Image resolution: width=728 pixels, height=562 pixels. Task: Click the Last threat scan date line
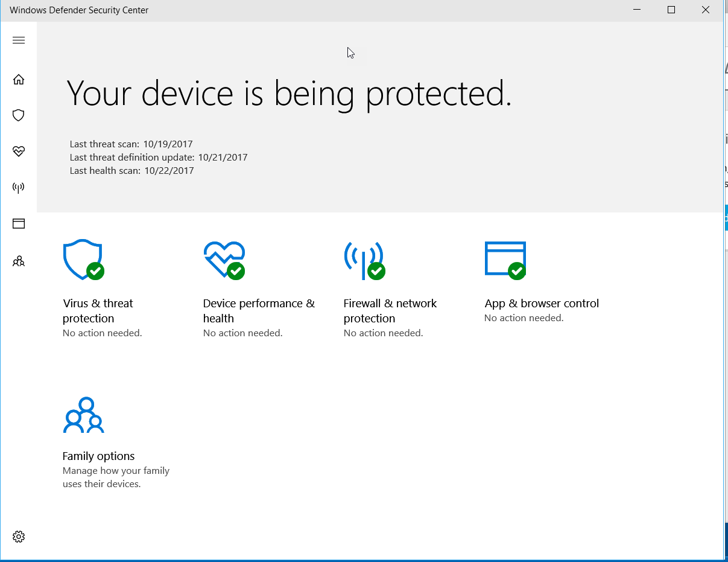tap(131, 144)
